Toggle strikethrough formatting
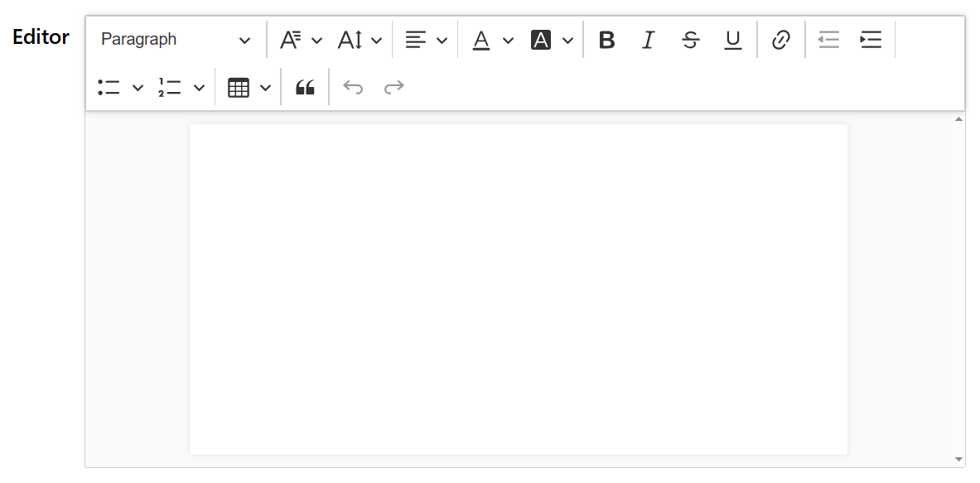This screenshot has width=980, height=483. pyautogui.click(x=691, y=40)
